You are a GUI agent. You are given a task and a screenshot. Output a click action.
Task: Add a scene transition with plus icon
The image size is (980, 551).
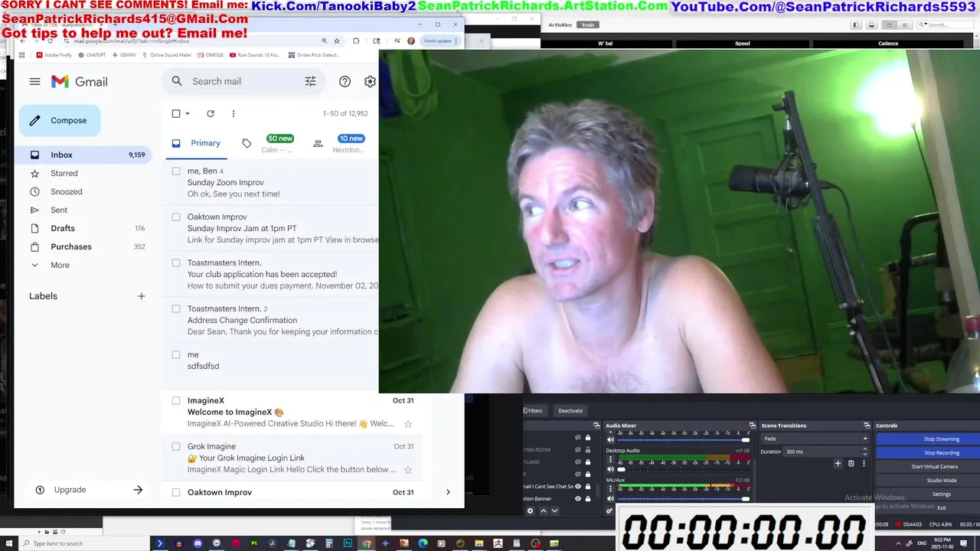click(838, 463)
